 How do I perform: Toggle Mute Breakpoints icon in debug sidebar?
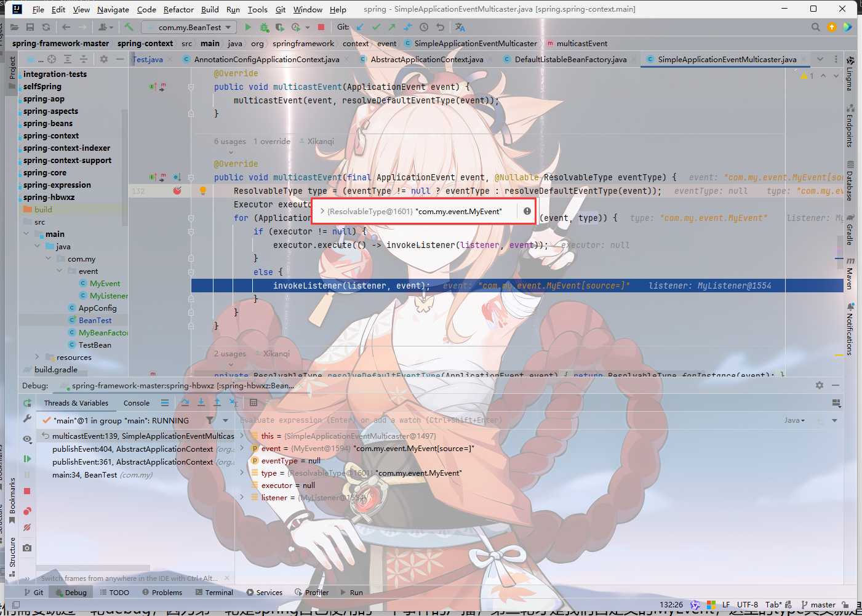[x=27, y=527]
